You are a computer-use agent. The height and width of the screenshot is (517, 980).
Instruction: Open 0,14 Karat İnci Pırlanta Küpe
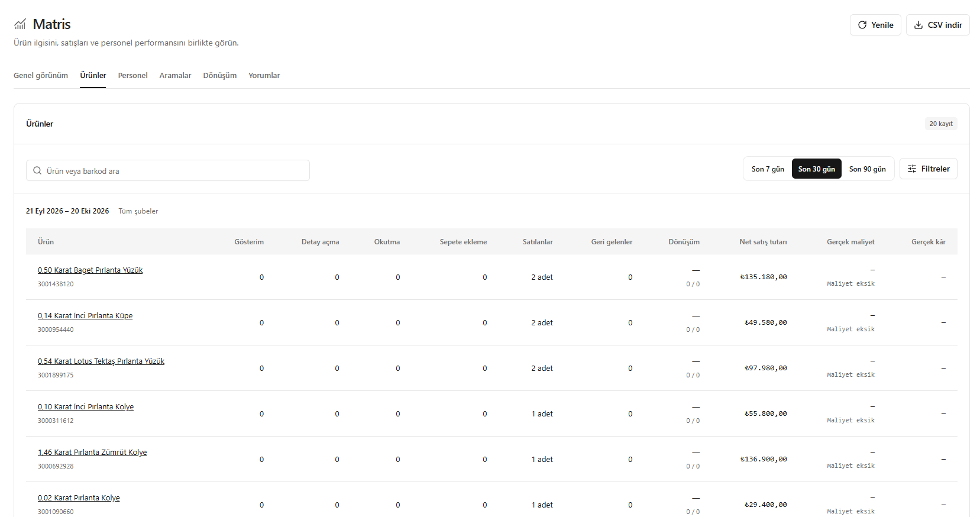tap(85, 315)
